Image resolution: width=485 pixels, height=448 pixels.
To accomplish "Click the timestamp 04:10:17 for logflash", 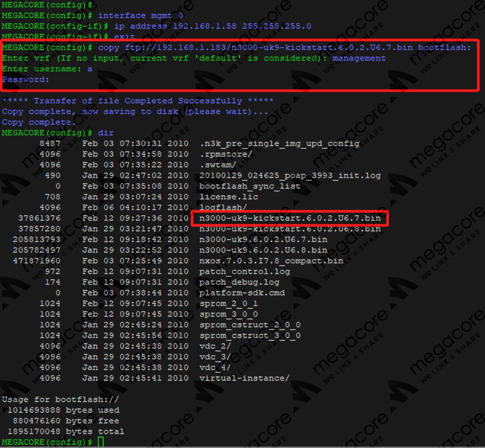I will [141, 207].
